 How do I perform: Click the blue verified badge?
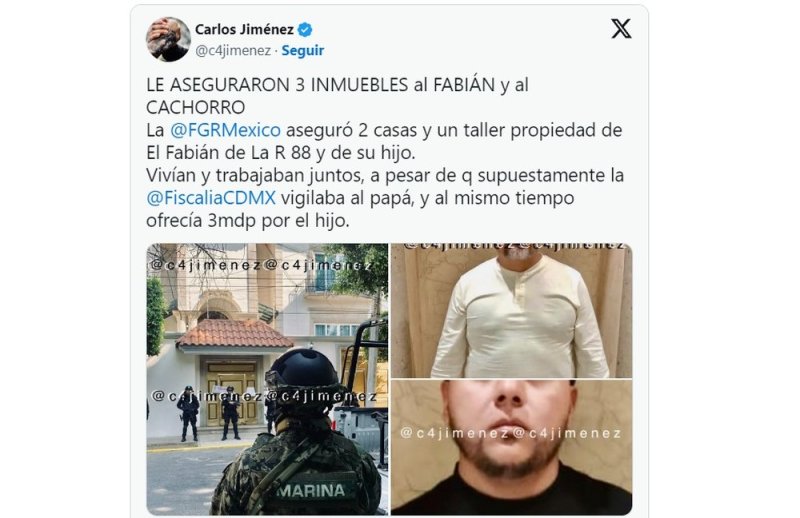click(x=305, y=30)
